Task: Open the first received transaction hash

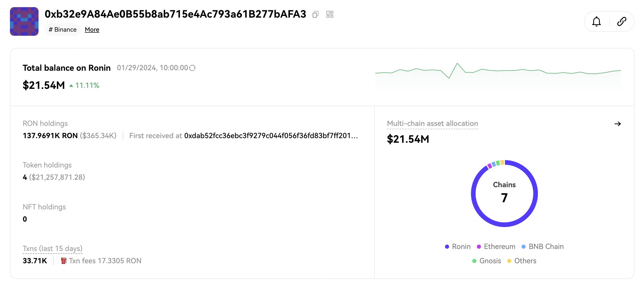Action: [271, 136]
